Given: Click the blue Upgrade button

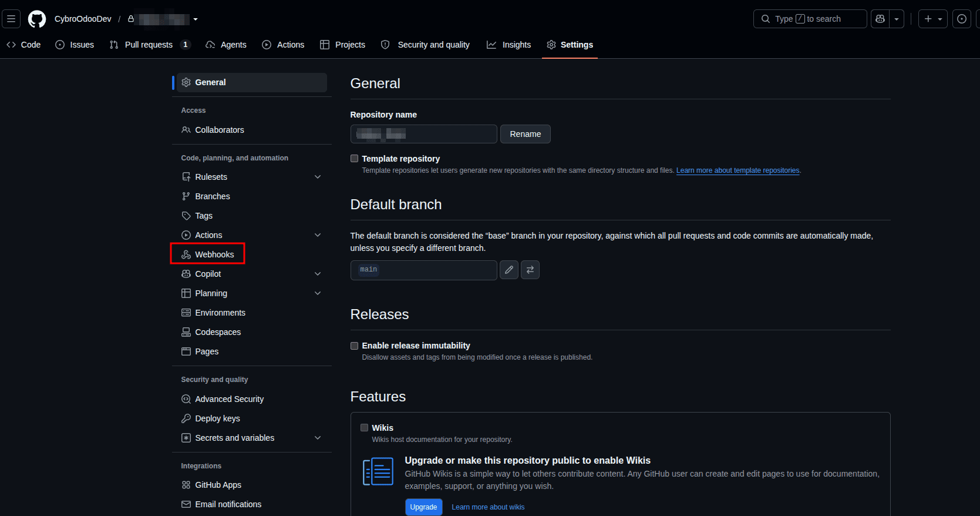Looking at the screenshot, I should point(423,507).
